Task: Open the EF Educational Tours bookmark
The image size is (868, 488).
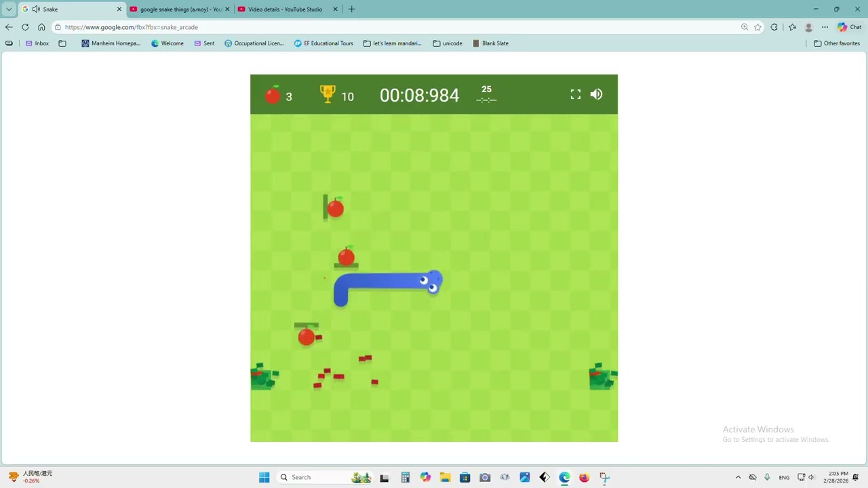Action: 323,43
